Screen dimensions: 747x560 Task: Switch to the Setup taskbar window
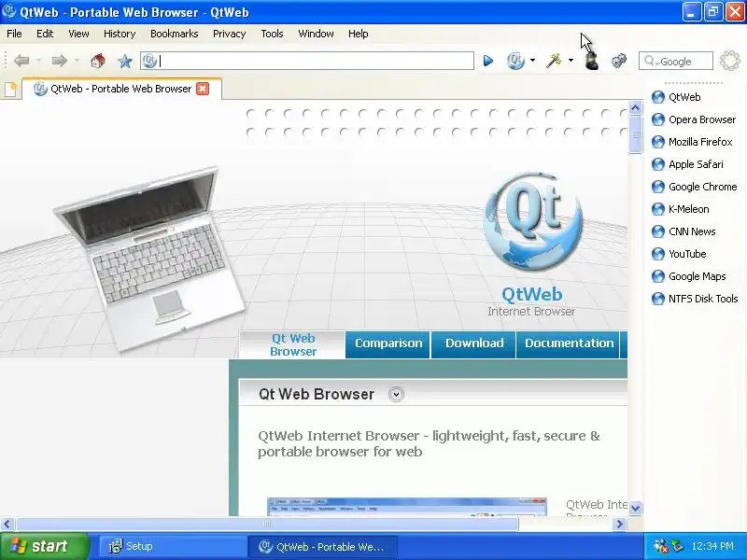click(172, 546)
